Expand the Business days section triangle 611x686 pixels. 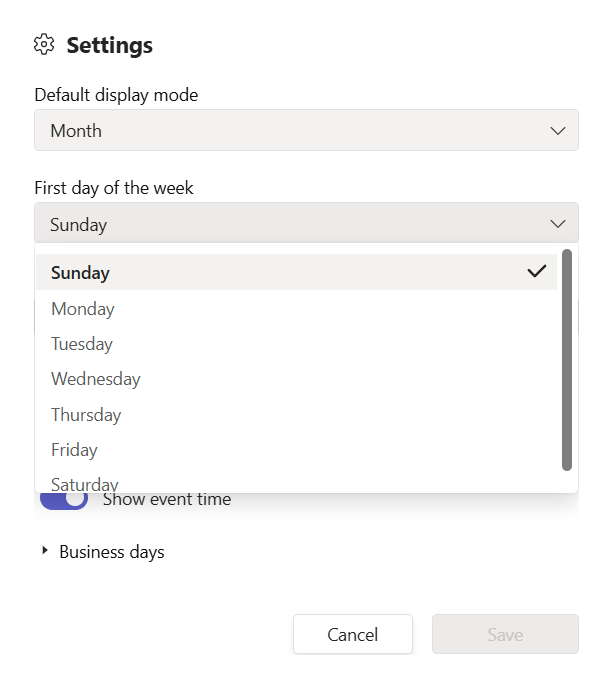[x=45, y=551]
